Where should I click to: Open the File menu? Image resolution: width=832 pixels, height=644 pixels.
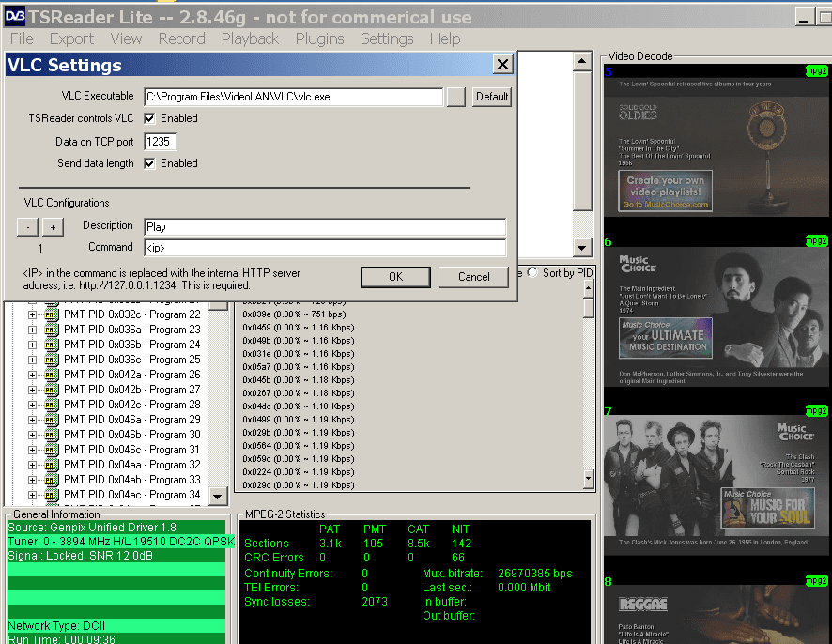pos(22,38)
